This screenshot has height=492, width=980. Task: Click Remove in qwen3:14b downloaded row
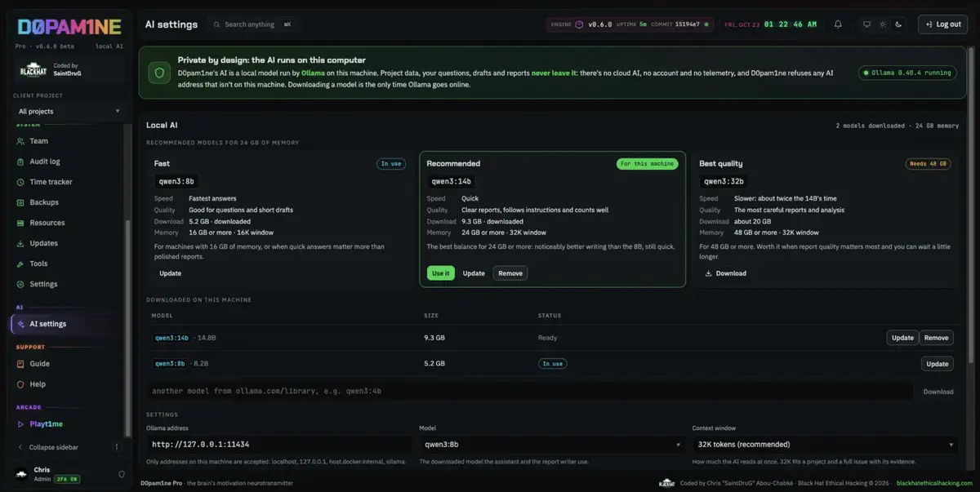click(x=937, y=338)
